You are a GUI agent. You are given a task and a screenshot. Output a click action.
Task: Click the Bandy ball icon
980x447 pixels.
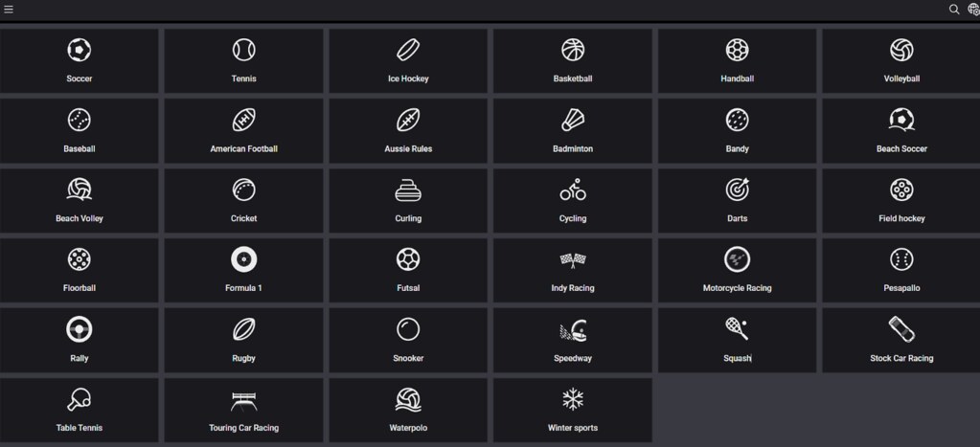click(x=737, y=120)
